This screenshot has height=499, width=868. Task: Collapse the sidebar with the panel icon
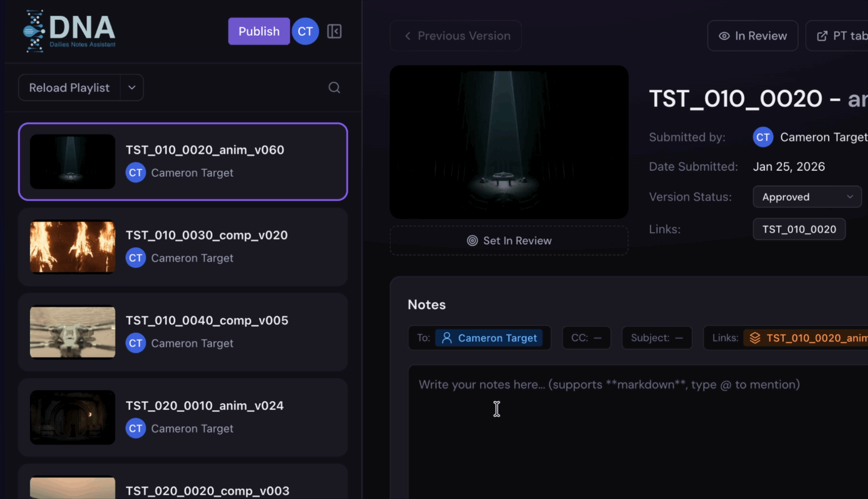tap(334, 31)
